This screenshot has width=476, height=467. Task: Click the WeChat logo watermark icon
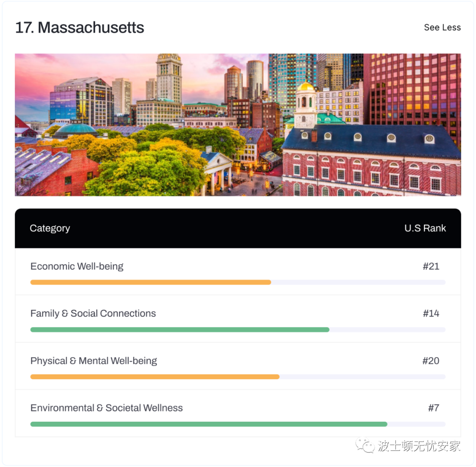click(365, 445)
